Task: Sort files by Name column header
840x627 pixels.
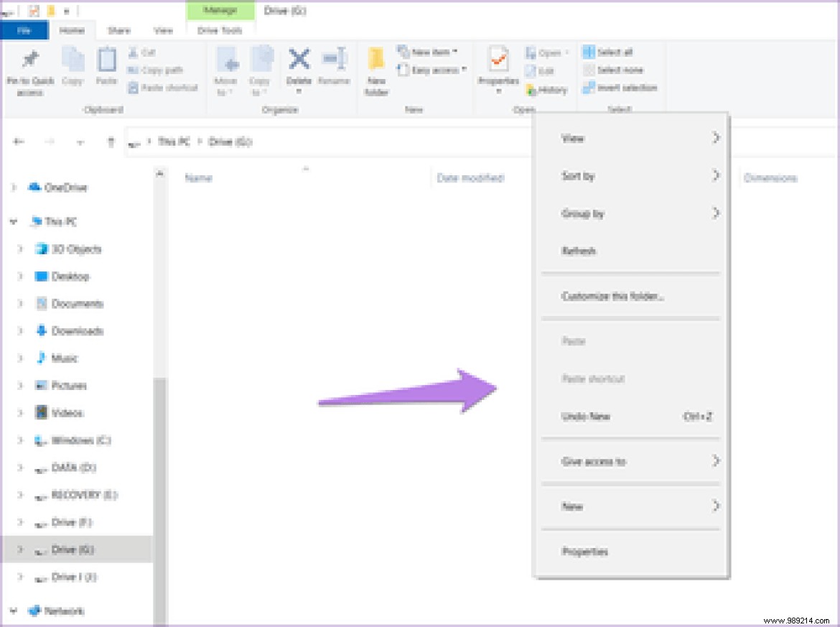Action: [x=198, y=178]
